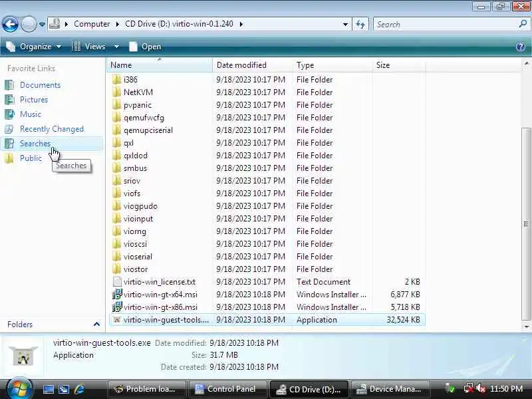Click the search magnifier icon
The height and width of the screenshot is (399, 532).
[523, 24]
